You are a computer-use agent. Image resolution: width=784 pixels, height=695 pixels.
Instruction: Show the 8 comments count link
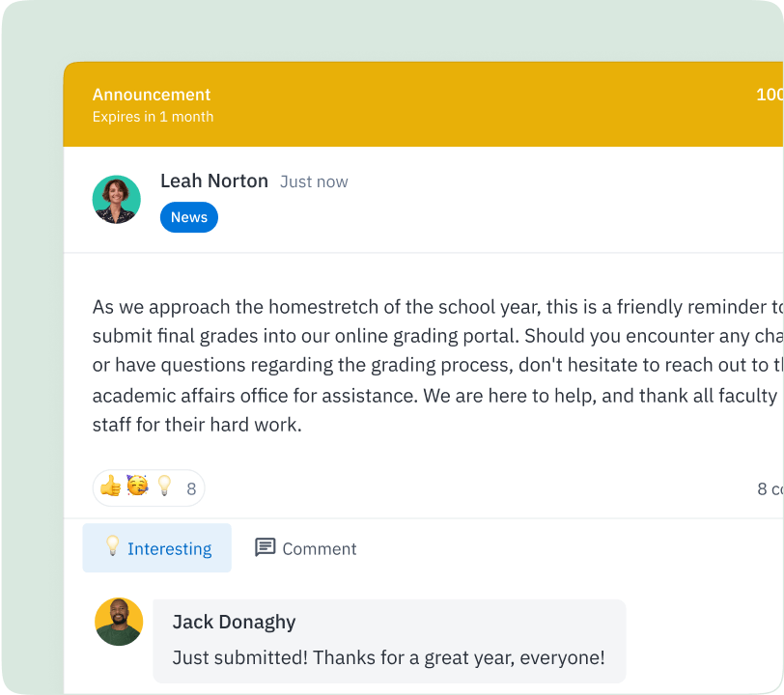(x=770, y=489)
